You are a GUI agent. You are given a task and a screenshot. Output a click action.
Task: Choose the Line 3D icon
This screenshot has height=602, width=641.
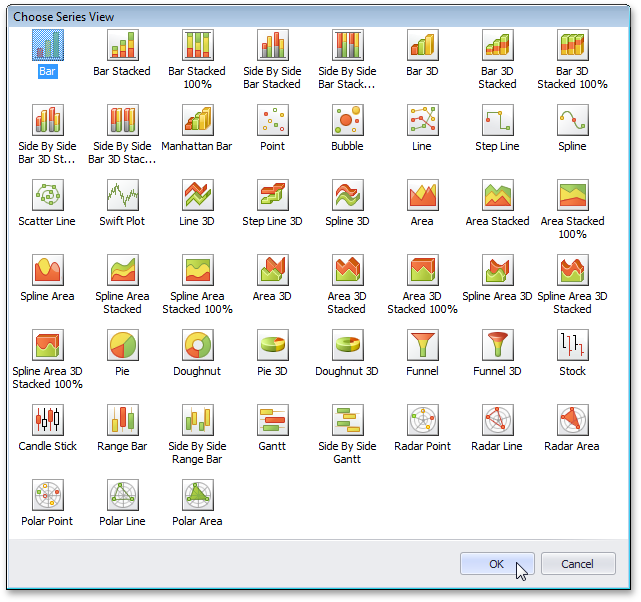pyautogui.click(x=198, y=195)
